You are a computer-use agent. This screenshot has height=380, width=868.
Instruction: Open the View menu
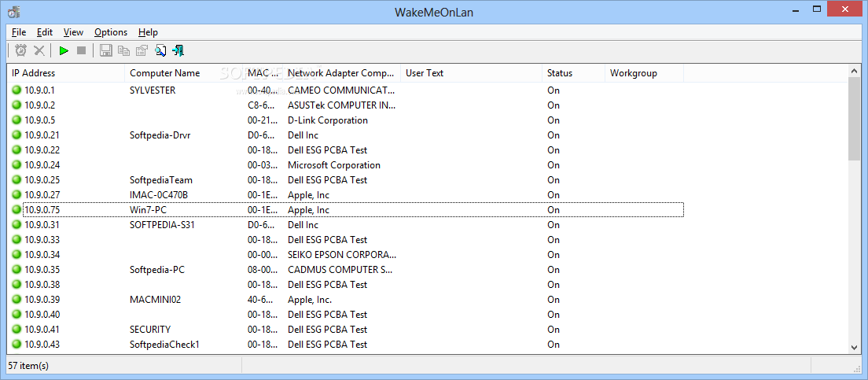[73, 32]
